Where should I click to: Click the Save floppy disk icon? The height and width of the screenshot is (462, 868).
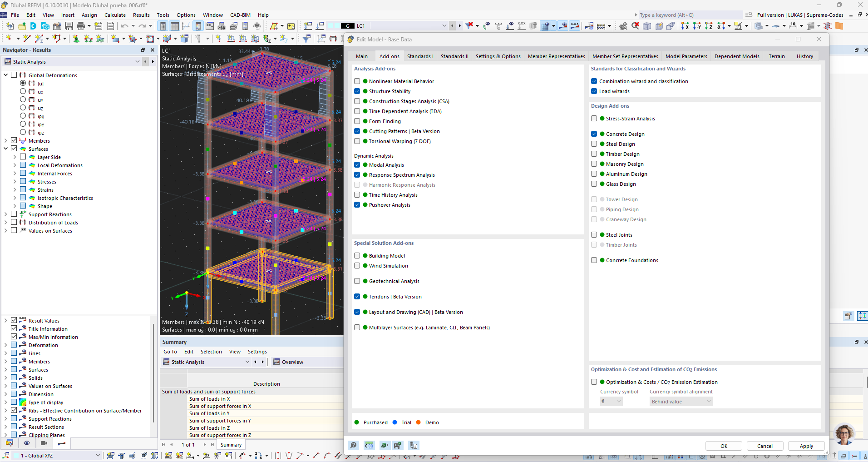pyautogui.click(x=69, y=26)
